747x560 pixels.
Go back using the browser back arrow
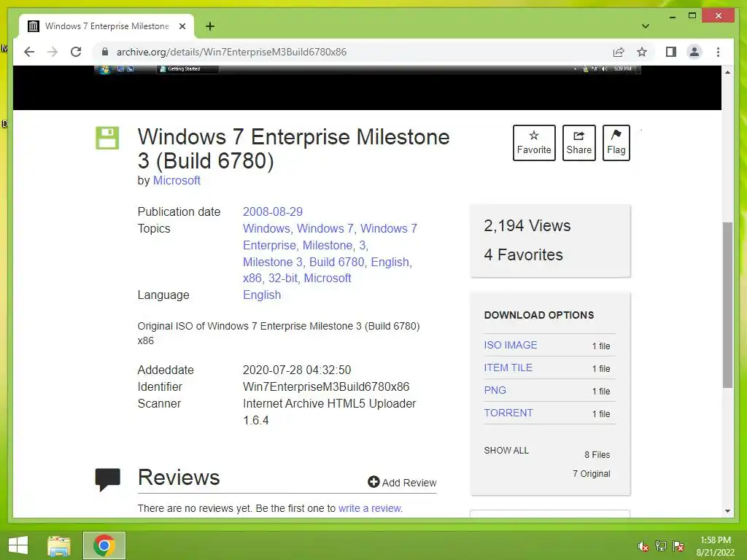coord(29,52)
